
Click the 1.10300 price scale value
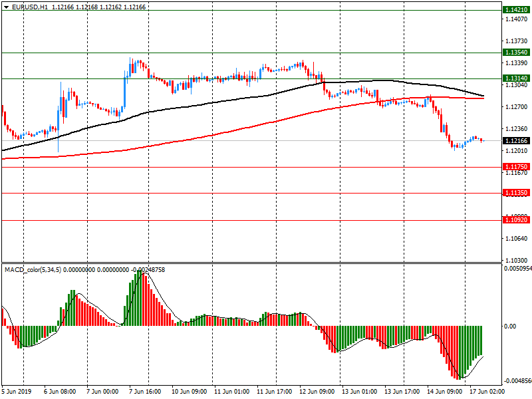point(517,261)
